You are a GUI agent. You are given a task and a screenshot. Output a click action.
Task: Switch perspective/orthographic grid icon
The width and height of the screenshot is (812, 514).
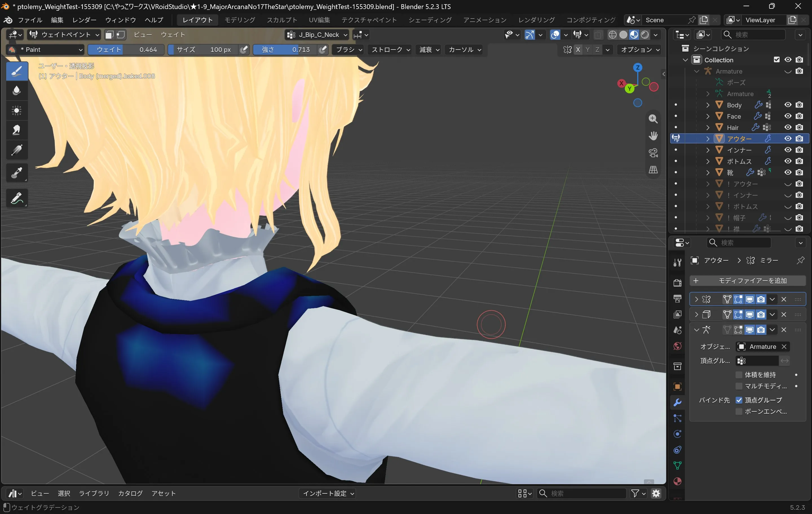click(x=653, y=170)
